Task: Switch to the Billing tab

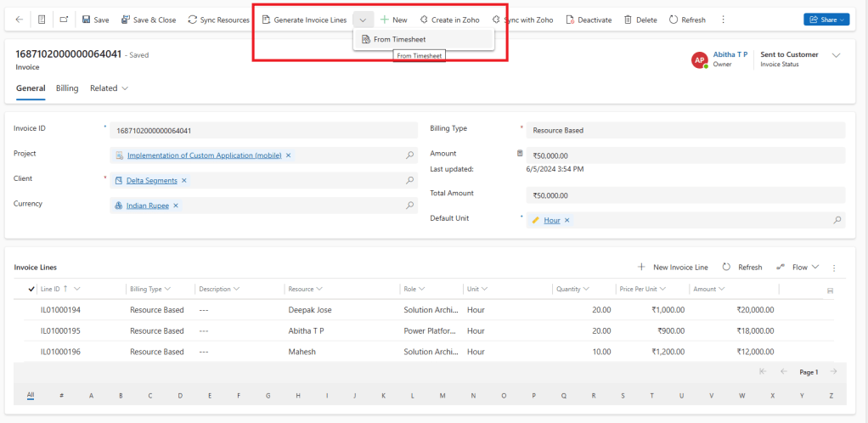Action: [x=67, y=87]
